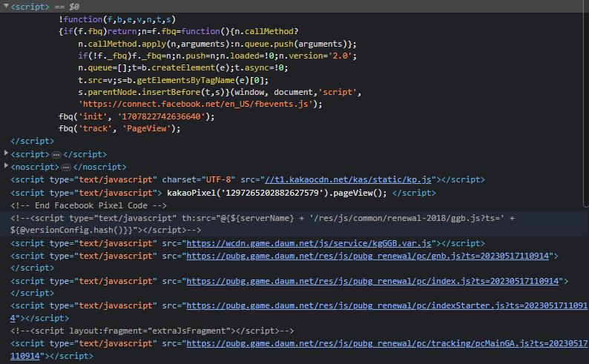Collapse the selected script element triangle
Screen dimensions: 589x364
pyautogui.click(x=6, y=6)
